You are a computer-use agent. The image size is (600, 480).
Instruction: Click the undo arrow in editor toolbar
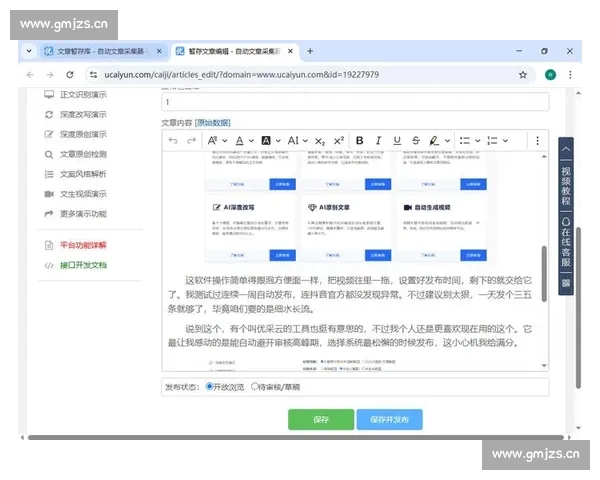pyautogui.click(x=173, y=141)
